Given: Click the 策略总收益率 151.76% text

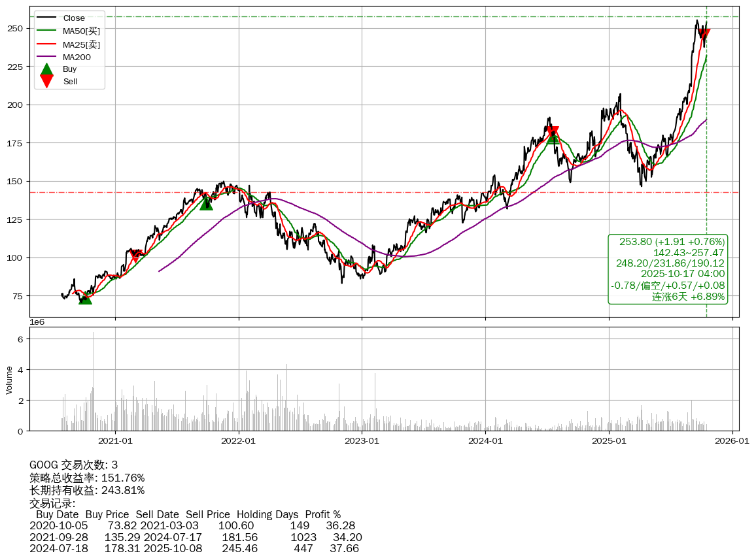Looking at the screenshot, I should [x=87, y=478].
